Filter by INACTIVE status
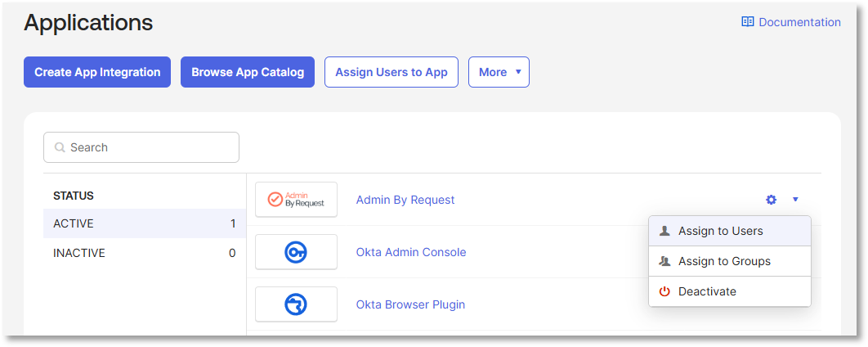Viewport: 868px width, 347px height. [145, 254]
